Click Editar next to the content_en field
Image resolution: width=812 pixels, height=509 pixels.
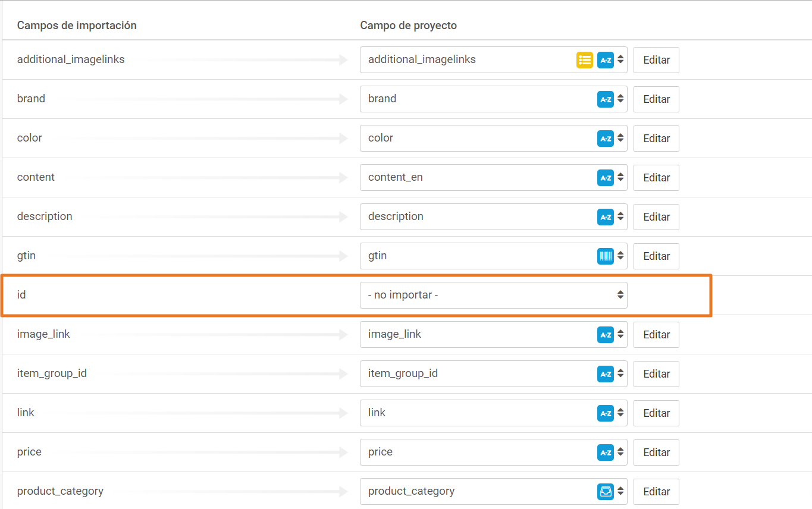(x=656, y=178)
